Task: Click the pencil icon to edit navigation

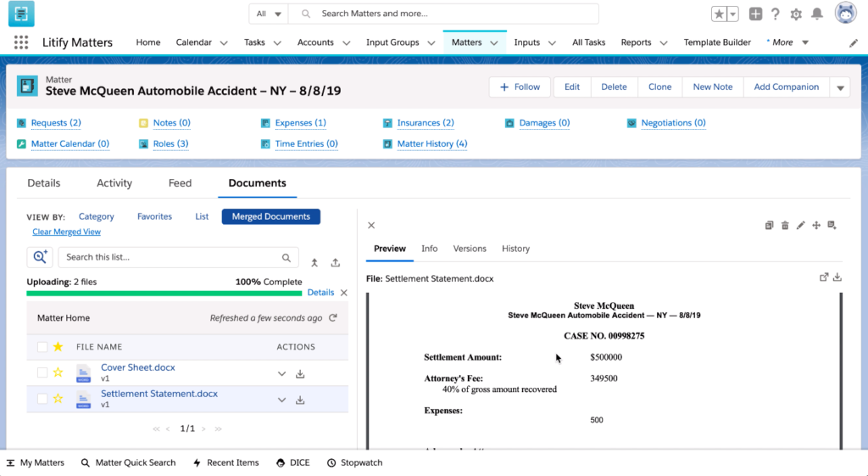Action: [854, 43]
